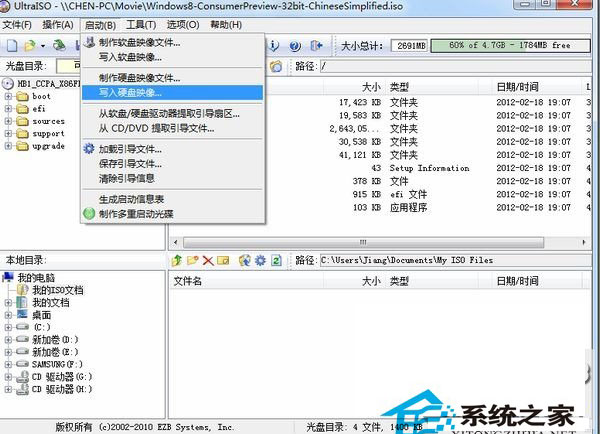
Task: Click the red X delete icon
Action: (208, 261)
